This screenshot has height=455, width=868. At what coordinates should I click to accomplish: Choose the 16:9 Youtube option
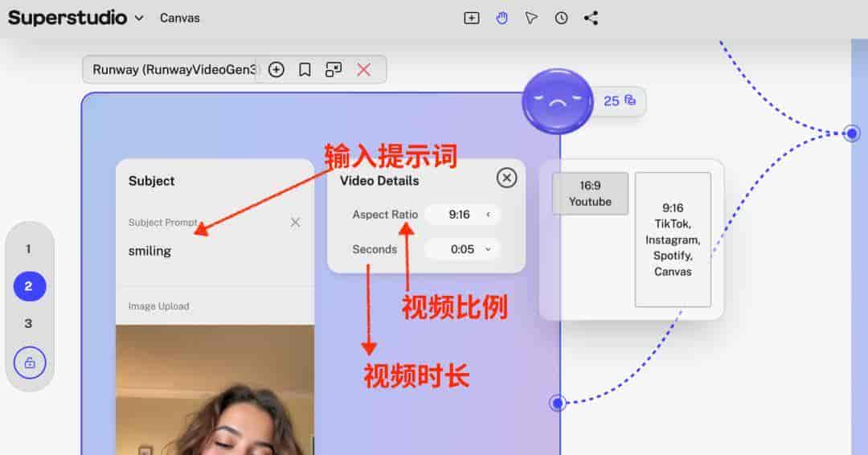[x=590, y=194]
